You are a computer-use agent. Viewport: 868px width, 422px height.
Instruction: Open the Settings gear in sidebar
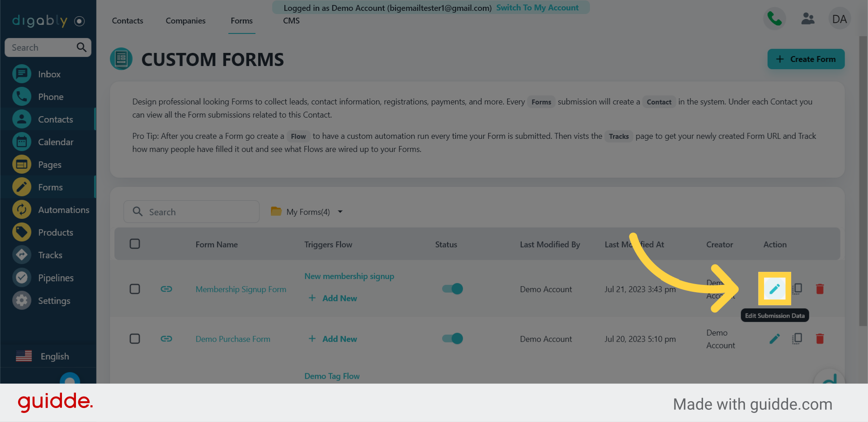click(22, 300)
